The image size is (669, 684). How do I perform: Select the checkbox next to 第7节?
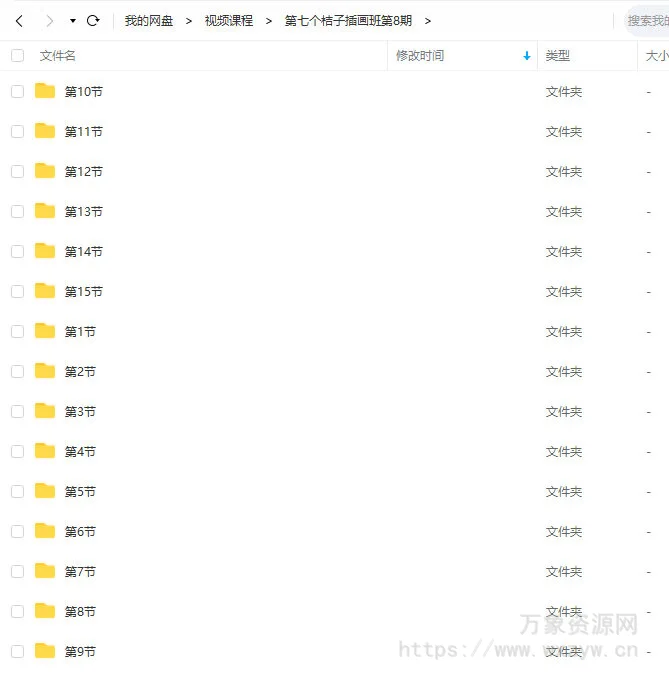pos(17,572)
